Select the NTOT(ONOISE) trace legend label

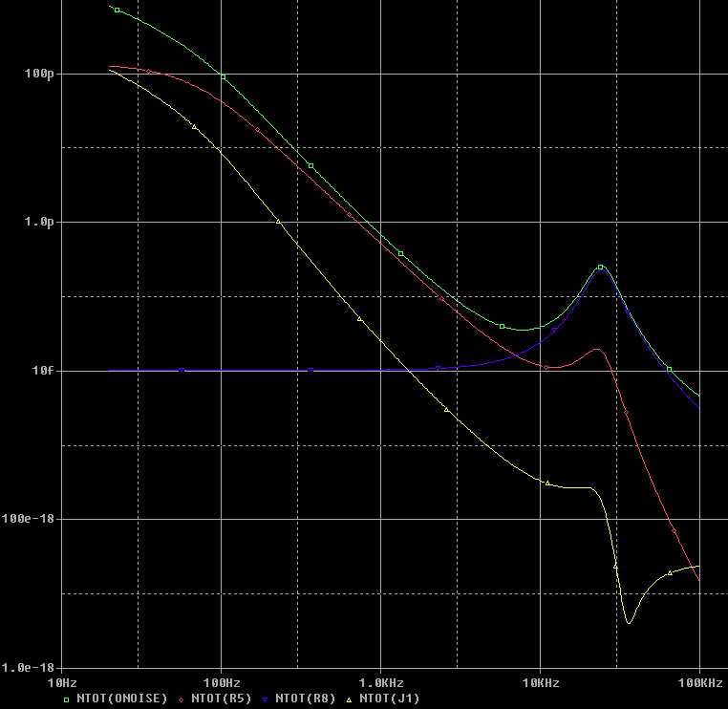tap(121, 698)
